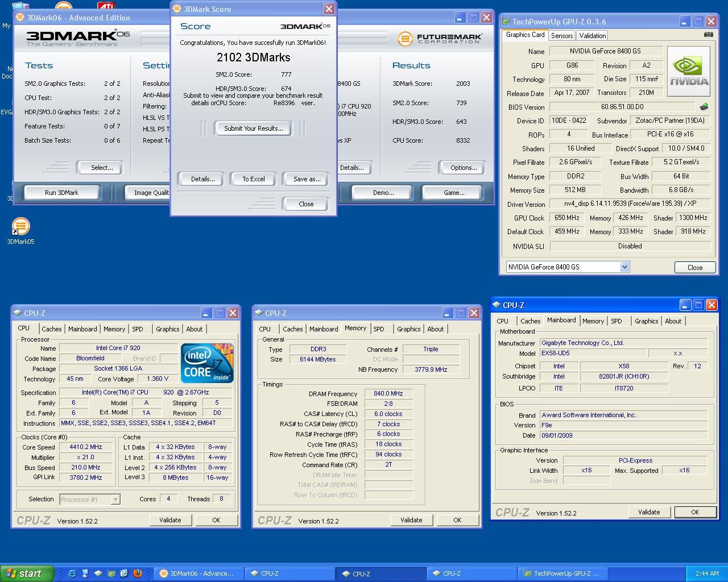The height and width of the screenshot is (582, 728).
Task: Click the Intel Core i7 logo in CPU-Z
Action: pyautogui.click(x=207, y=363)
